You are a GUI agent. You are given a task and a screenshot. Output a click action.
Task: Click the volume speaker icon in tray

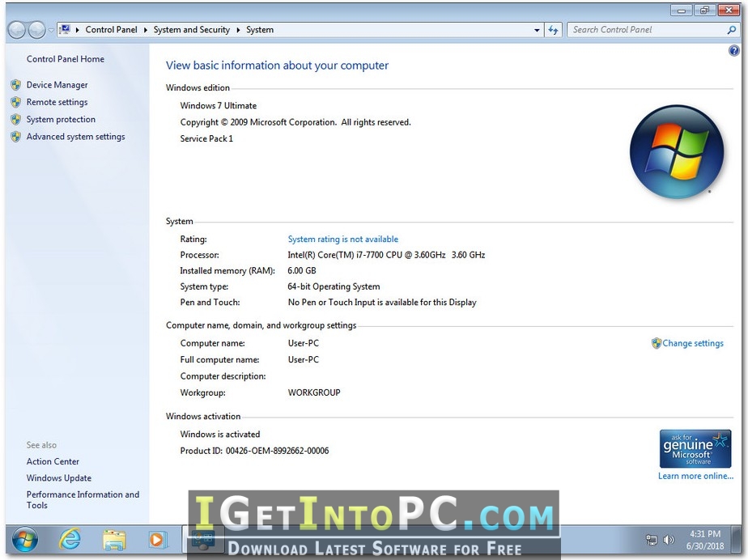click(669, 540)
